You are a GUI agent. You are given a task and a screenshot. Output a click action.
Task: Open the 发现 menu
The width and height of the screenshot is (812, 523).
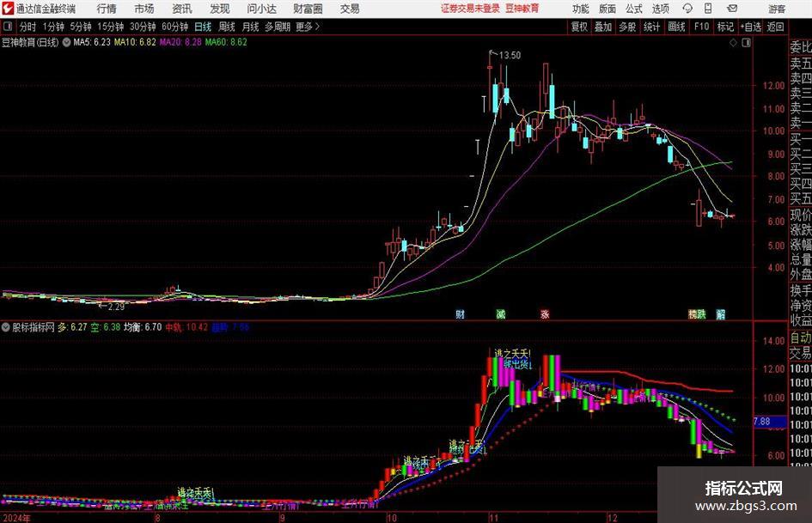click(x=220, y=9)
